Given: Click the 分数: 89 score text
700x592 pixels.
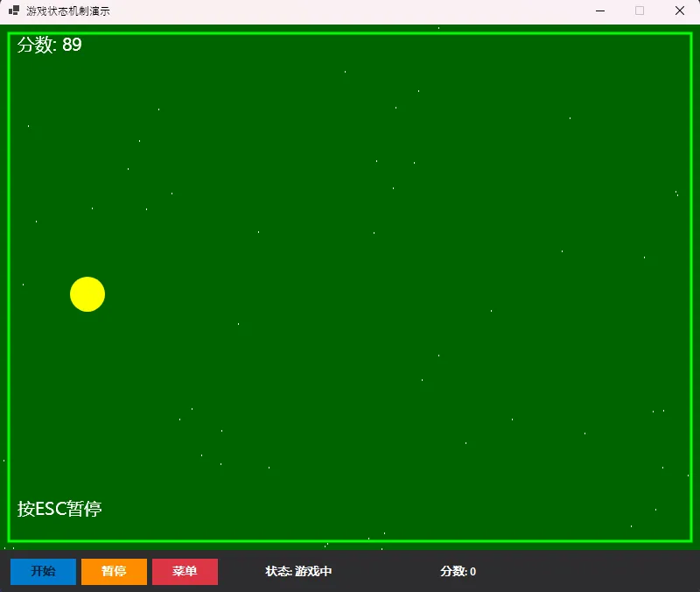Looking at the screenshot, I should click(x=50, y=45).
